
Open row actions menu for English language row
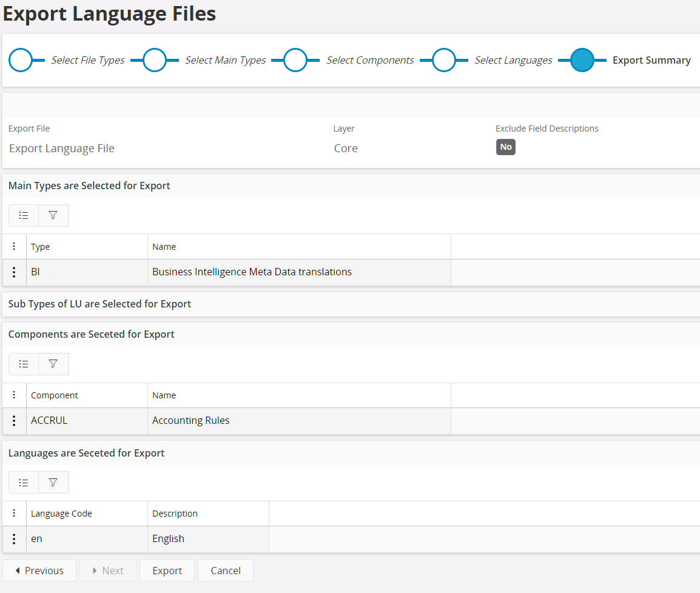coord(15,539)
